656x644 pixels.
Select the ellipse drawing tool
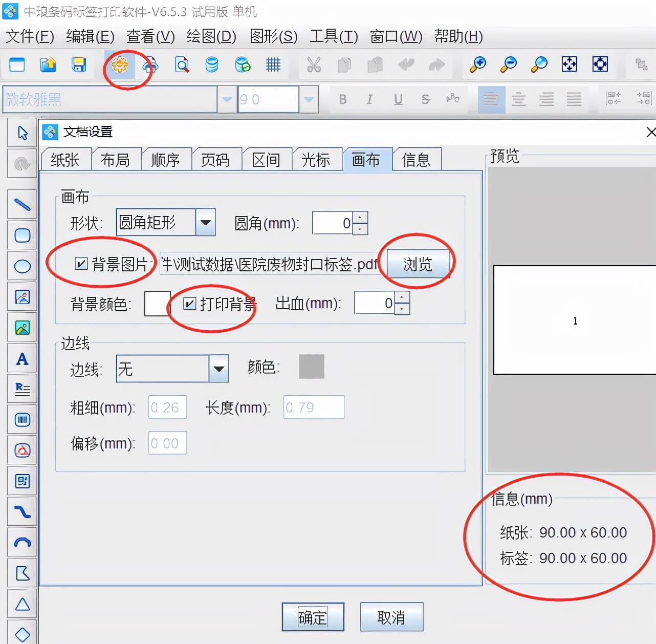tap(22, 266)
